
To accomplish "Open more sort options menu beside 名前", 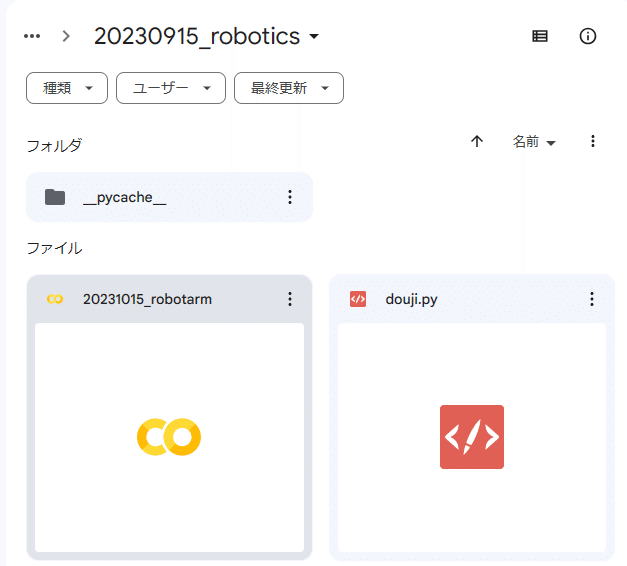I will click(x=593, y=141).
